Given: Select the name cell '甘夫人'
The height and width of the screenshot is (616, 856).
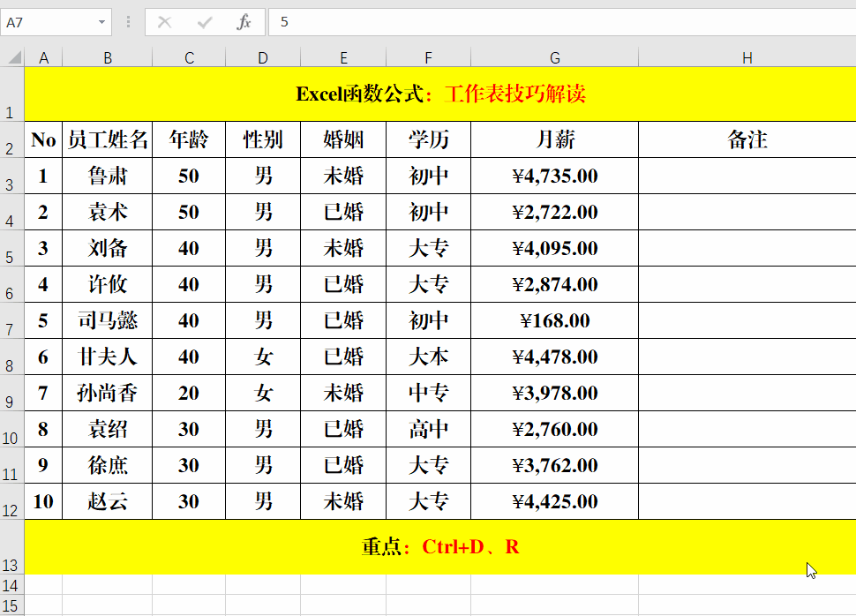Looking at the screenshot, I should pyautogui.click(x=108, y=357).
